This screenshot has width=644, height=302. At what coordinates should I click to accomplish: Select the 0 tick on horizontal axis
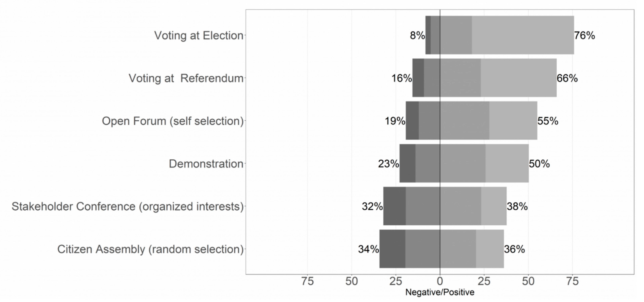(x=440, y=281)
